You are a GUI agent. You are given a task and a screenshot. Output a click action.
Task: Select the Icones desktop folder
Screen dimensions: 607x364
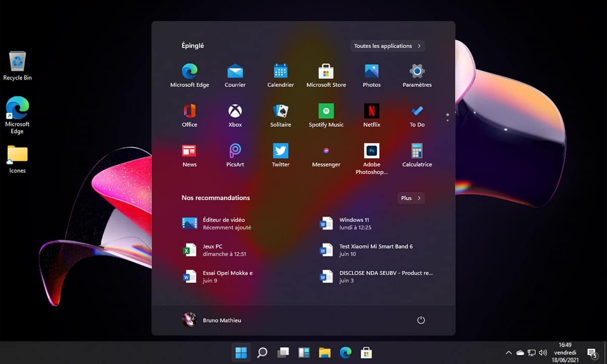18,159
